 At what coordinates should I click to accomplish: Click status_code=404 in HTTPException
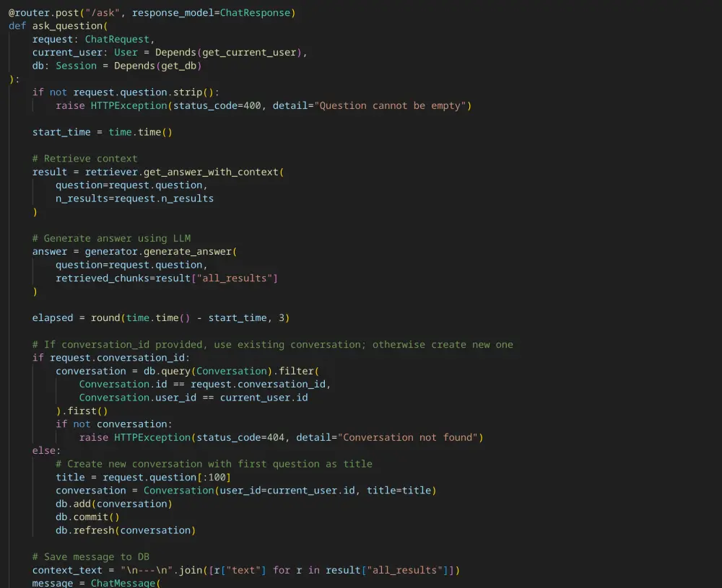click(240, 437)
